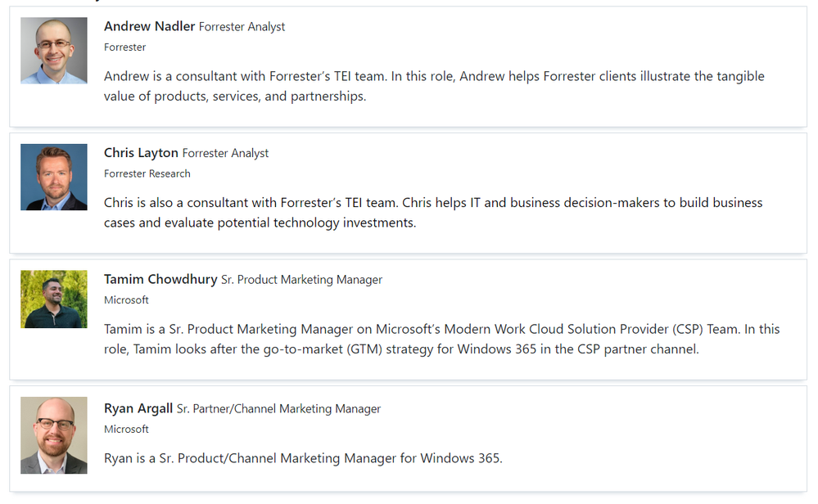The height and width of the screenshot is (504, 818).
Task: Open Andrew Nadler's profile photo
Action: (x=54, y=51)
